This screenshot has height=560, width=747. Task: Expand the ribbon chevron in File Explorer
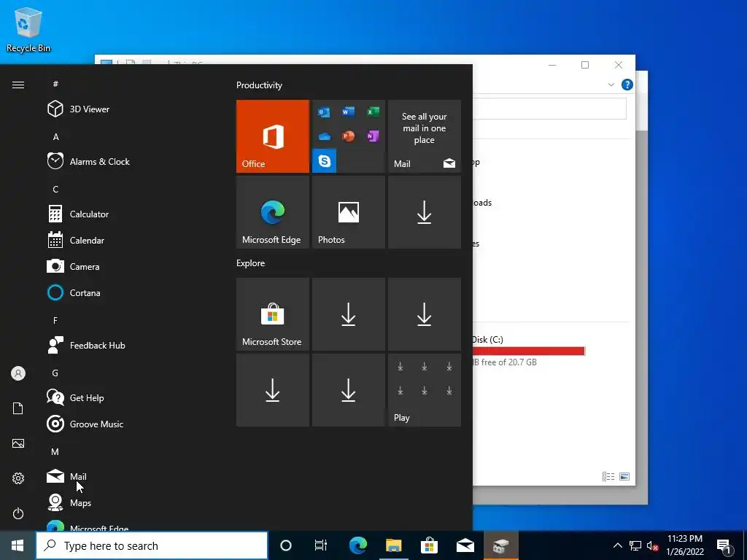611,85
